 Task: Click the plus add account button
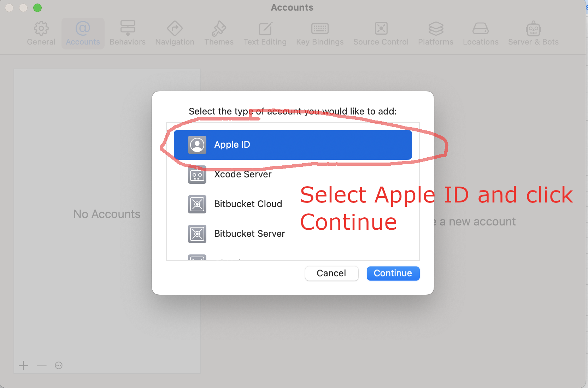24,365
